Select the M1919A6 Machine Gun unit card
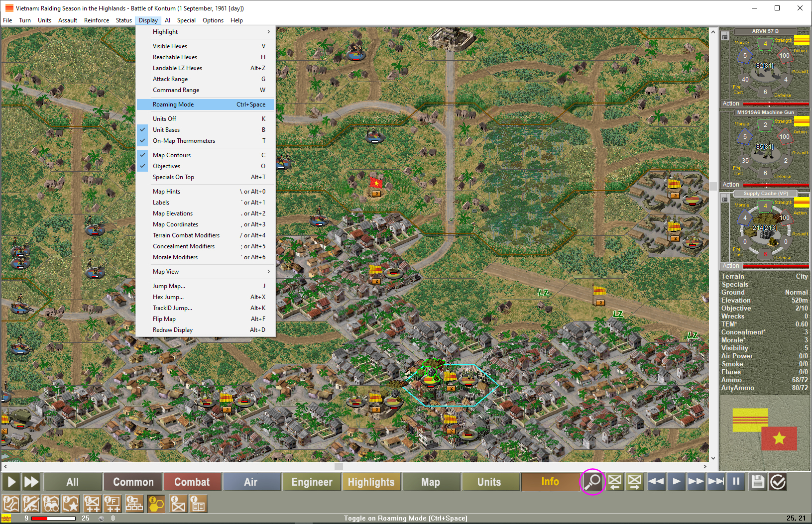This screenshot has width=812, height=524. [x=765, y=148]
